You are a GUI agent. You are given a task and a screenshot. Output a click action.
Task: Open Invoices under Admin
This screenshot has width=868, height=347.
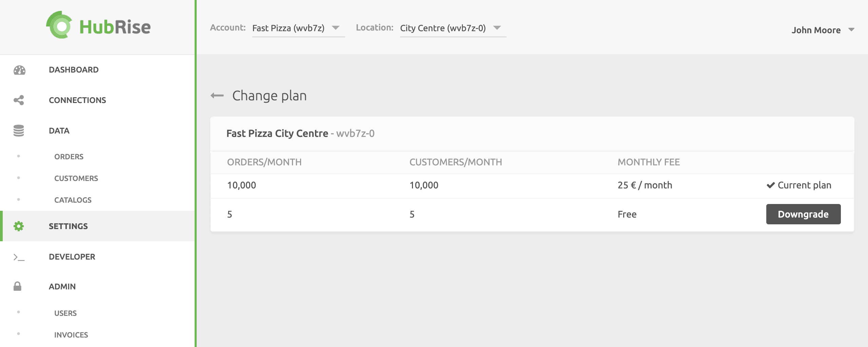point(71,335)
